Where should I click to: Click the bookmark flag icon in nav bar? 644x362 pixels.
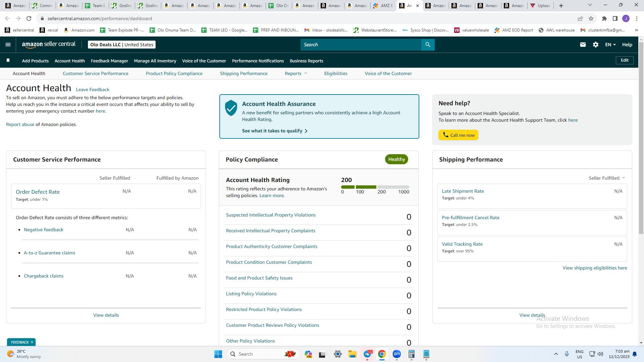tap(8, 60)
